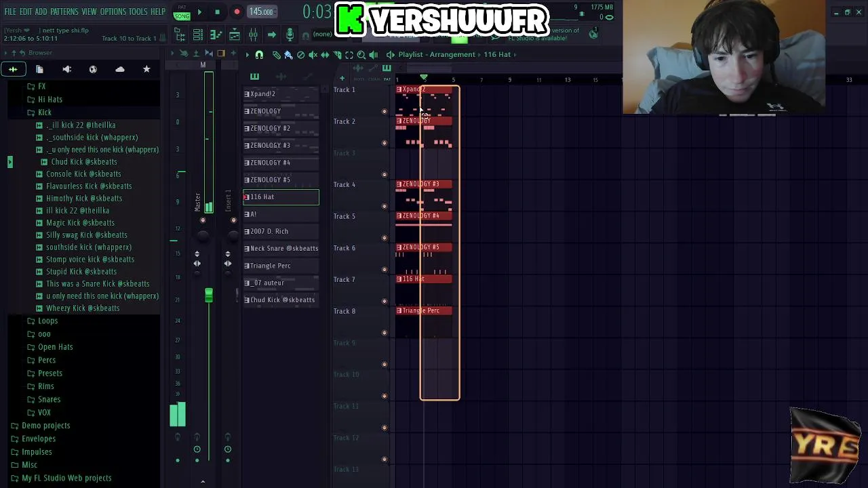Open the browser Current project files tab
The image size is (868, 488).
point(39,69)
